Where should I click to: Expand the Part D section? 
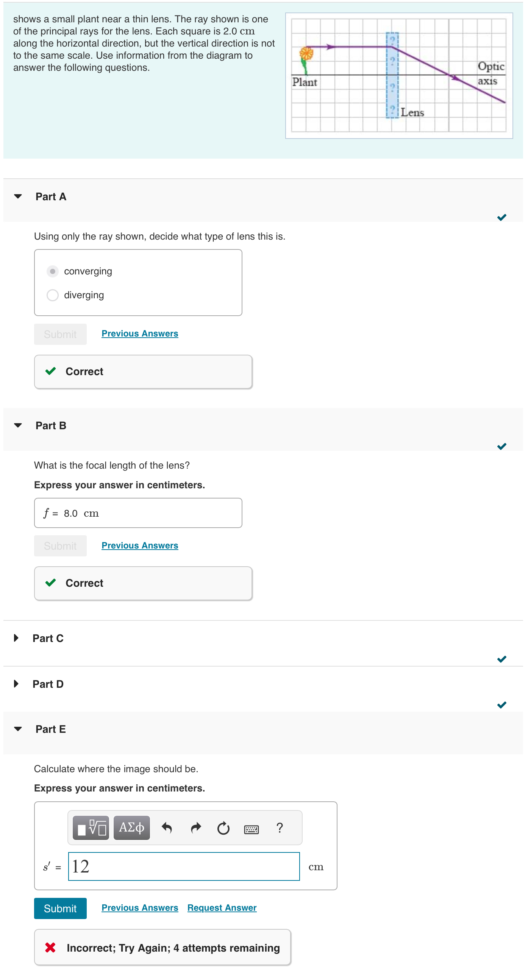[x=16, y=684]
